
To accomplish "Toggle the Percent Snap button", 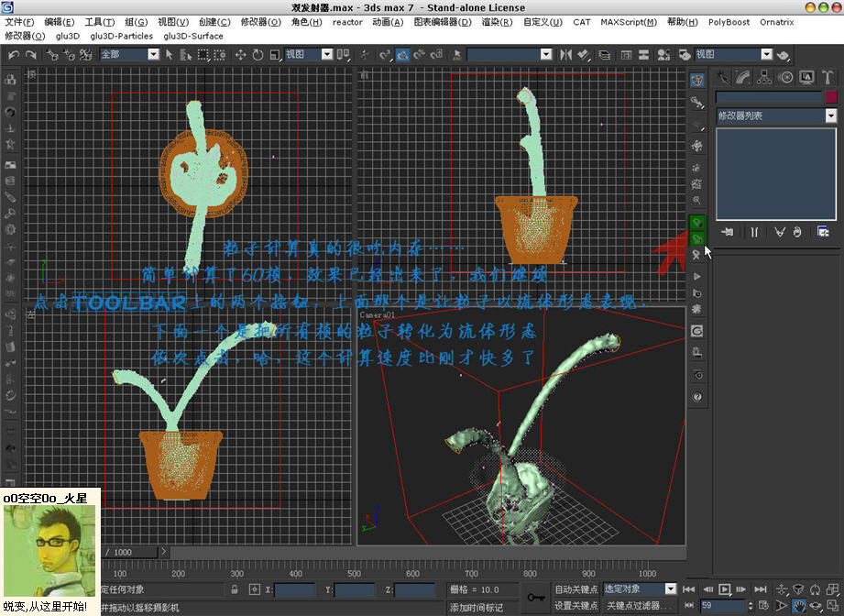I will coord(420,54).
